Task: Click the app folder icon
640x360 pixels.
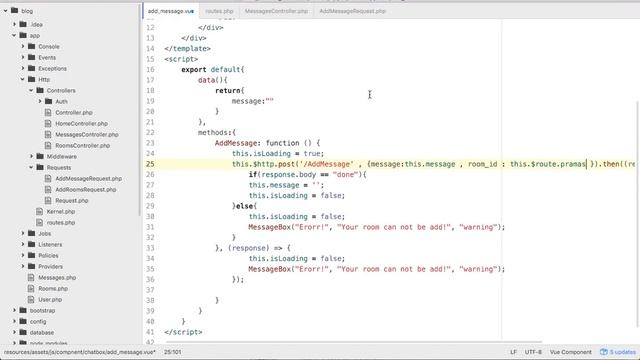Action: pos(23,36)
